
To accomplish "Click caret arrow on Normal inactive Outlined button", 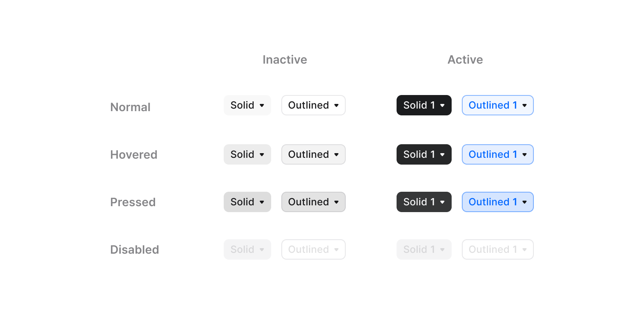I will (336, 106).
